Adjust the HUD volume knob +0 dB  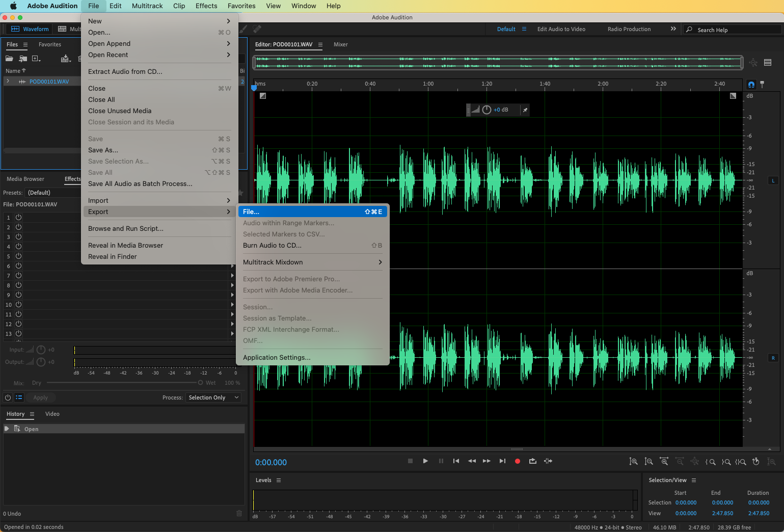pos(486,110)
